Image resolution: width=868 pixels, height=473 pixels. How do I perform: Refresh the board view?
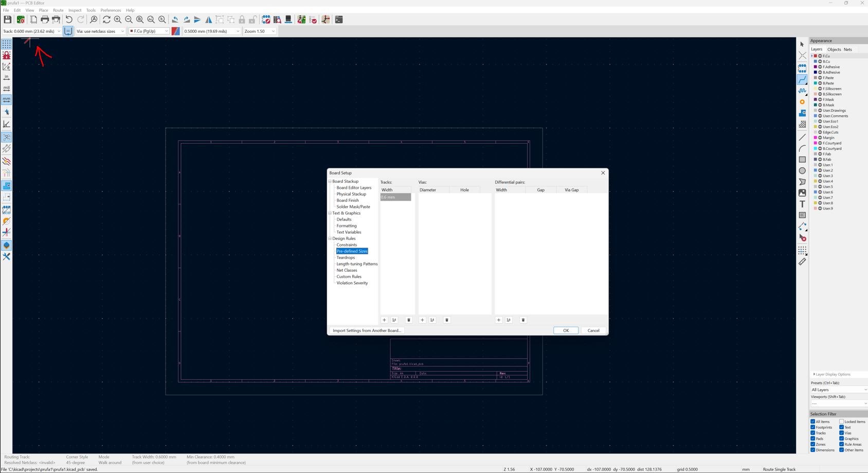106,20
